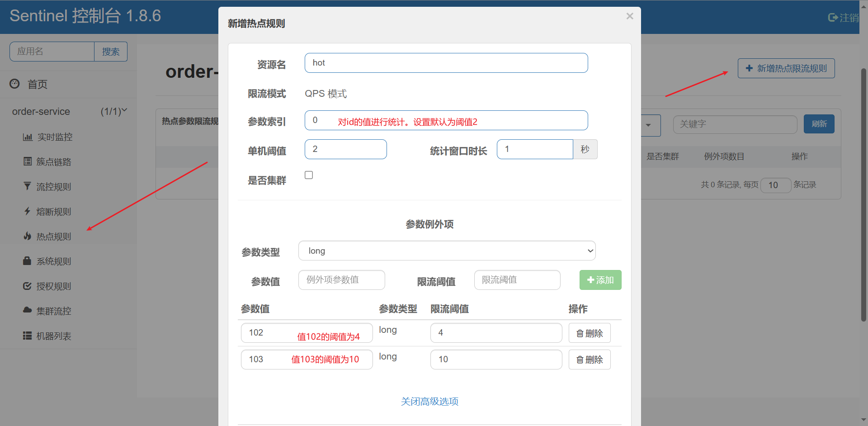The height and width of the screenshot is (426, 868).
Task: Click the check-square icon for 授权规则
Action: coord(28,286)
